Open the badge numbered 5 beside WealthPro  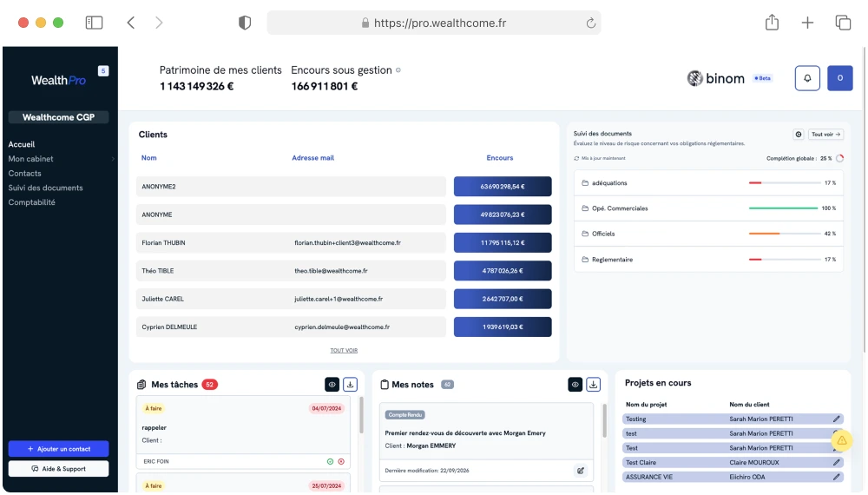point(103,71)
